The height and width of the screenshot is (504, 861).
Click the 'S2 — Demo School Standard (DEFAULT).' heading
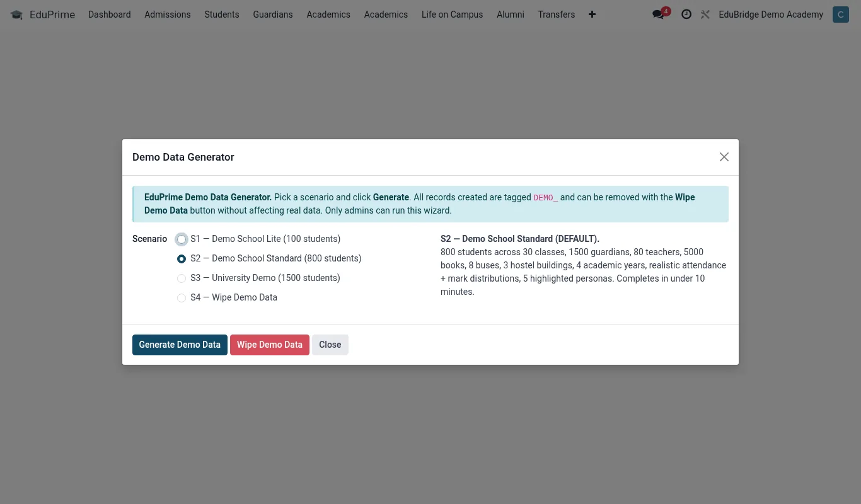(x=520, y=239)
